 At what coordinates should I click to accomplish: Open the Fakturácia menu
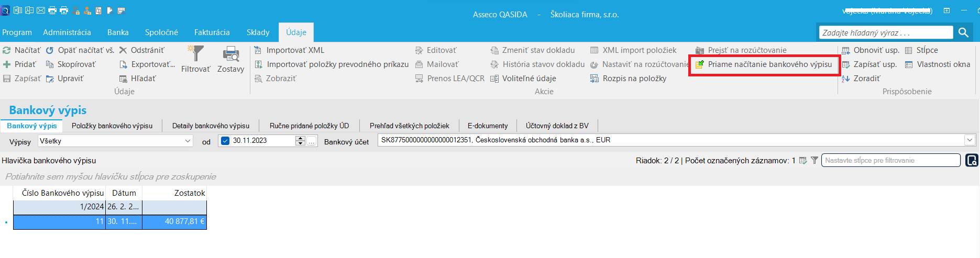click(212, 32)
